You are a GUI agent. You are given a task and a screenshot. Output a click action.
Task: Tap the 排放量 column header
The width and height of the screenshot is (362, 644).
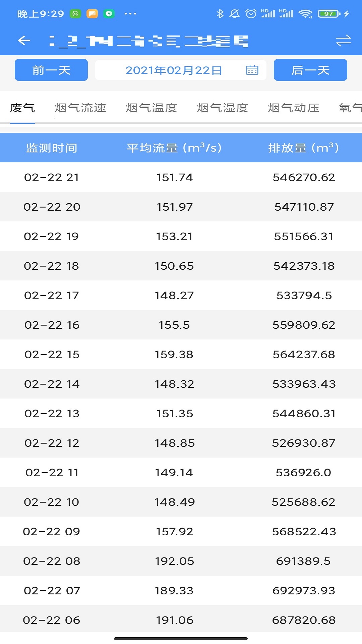[x=304, y=148]
